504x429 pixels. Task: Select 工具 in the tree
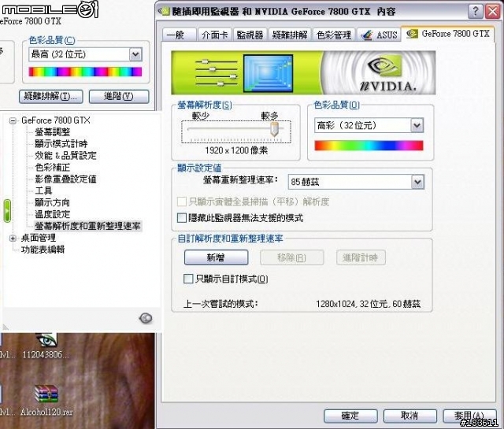click(43, 190)
